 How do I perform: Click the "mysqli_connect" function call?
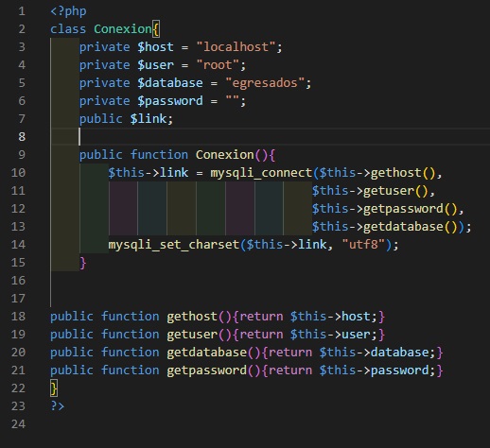pyautogui.click(x=261, y=173)
